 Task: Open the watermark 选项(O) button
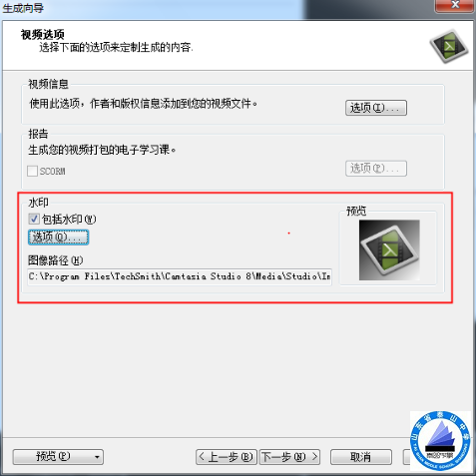(x=58, y=238)
